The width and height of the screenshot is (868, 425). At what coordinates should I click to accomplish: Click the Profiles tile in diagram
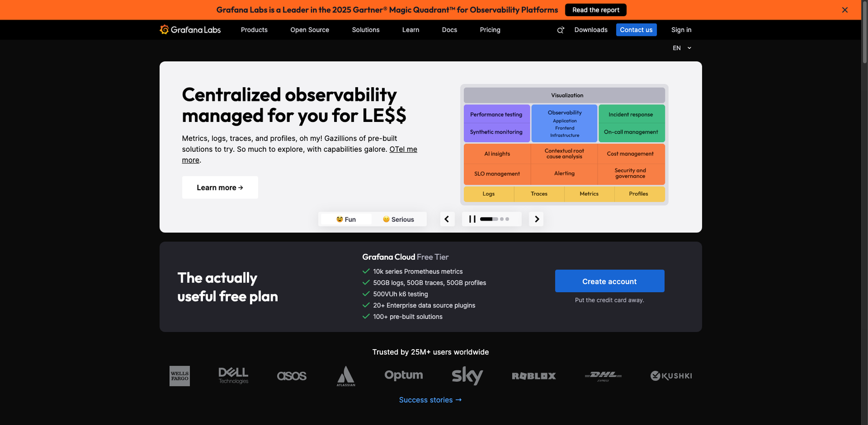click(639, 194)
